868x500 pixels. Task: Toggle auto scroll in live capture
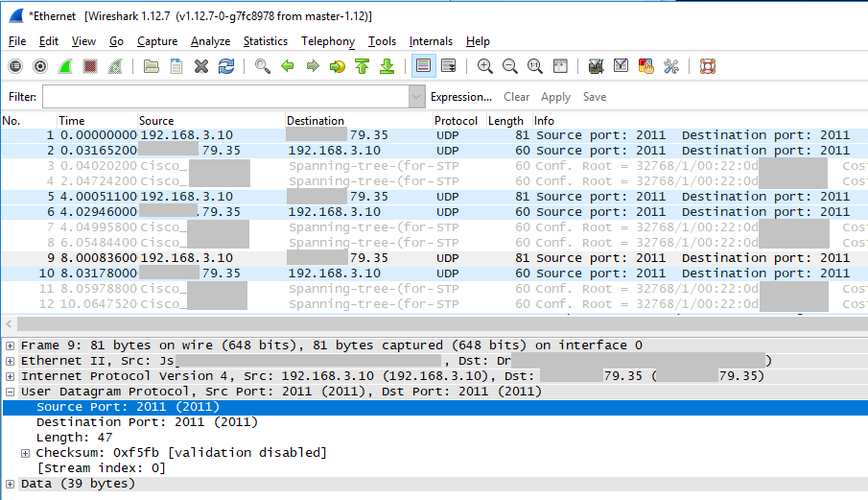449,66
